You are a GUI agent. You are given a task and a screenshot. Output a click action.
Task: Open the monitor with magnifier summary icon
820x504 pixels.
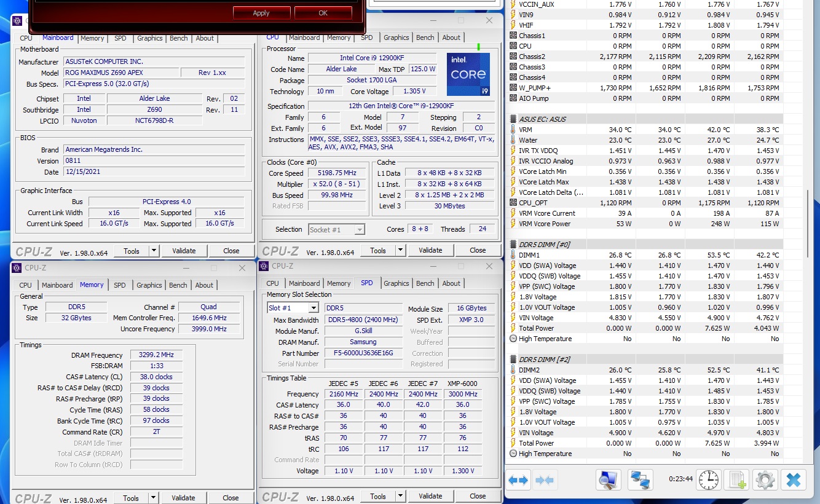coord(609,480)
